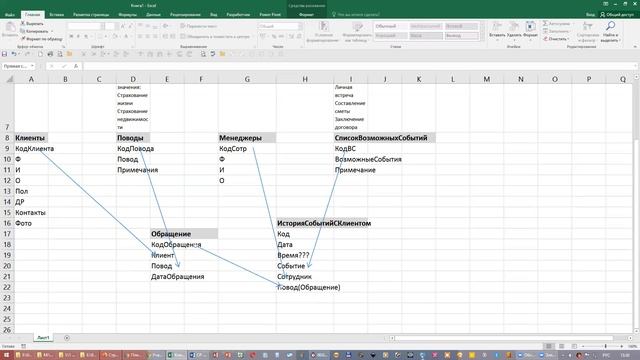Viewport: 640px width, 360px height.
Task: Center cell text horizontally
Action: click(x=148, y=36)
